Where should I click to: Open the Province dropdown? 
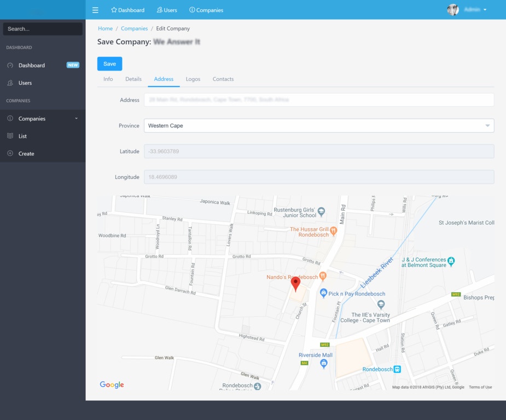[x=319, y=125]
